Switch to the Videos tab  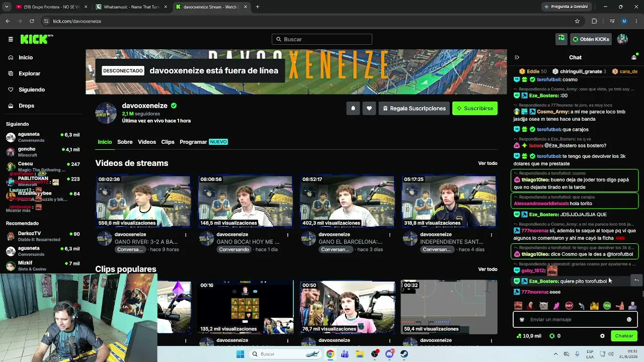(147, 142)
